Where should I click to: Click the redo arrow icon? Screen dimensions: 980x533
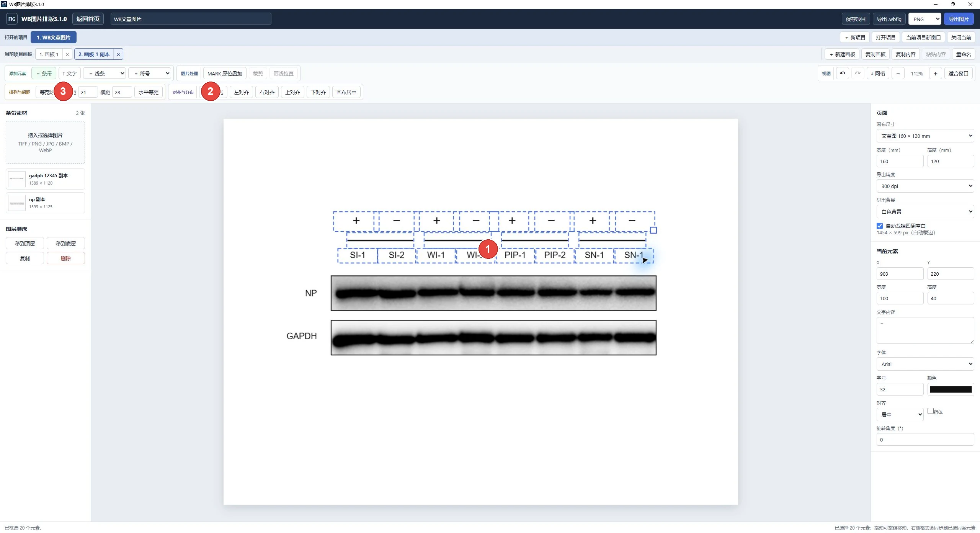(x=858, y=74)
